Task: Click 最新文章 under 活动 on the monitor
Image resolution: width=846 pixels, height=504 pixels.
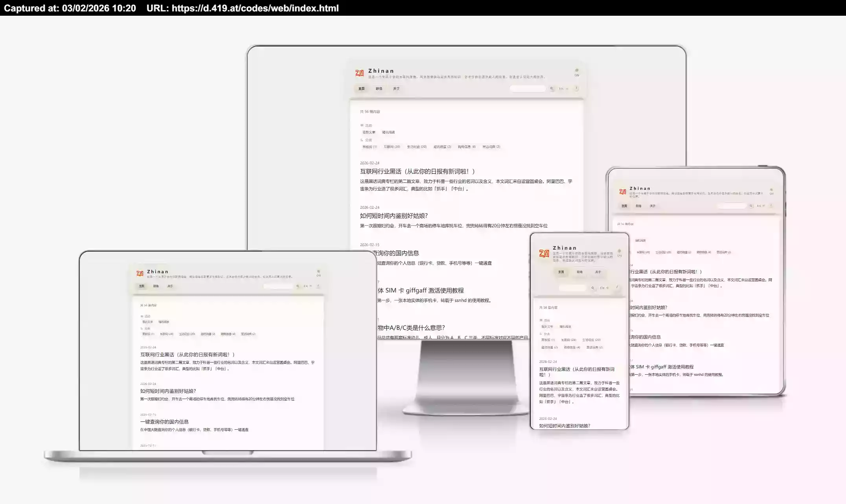Action: point(369,132)
